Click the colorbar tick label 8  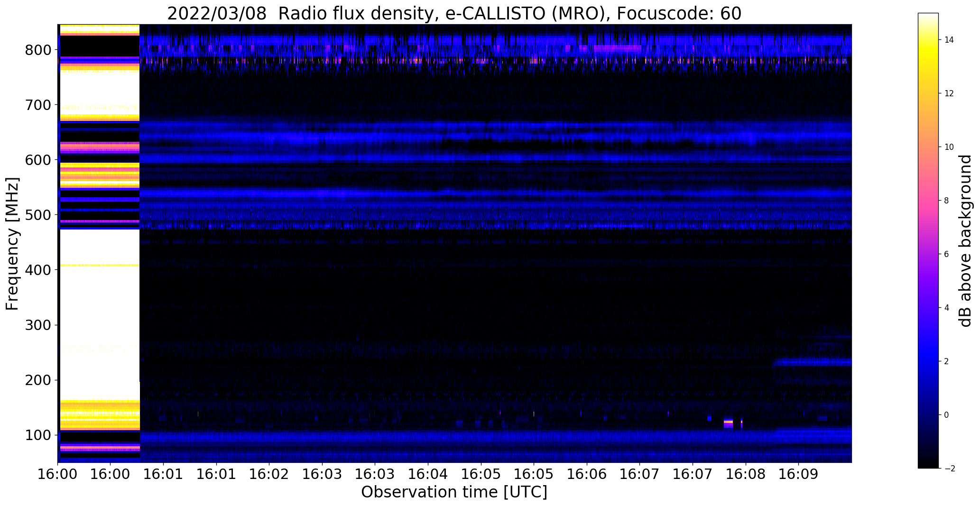946,201
